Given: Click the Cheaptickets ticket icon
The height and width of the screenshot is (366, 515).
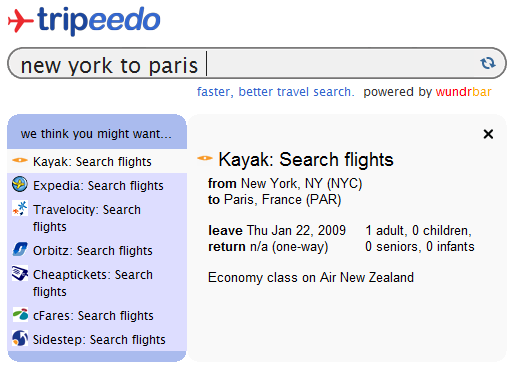Looking at the screenshot, I should 20,273.
